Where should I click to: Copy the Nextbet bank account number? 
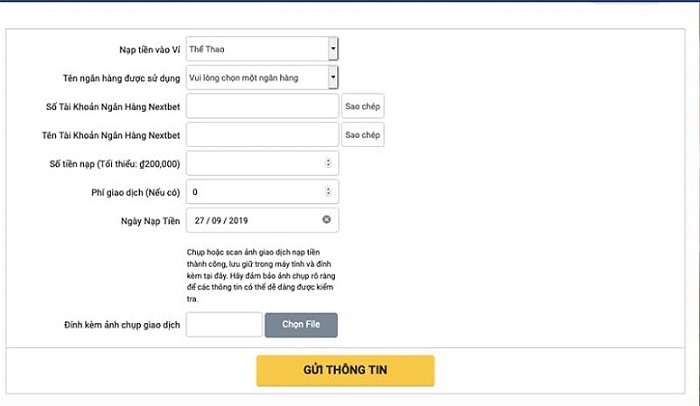pyautogui.click(x=363, y=106)
